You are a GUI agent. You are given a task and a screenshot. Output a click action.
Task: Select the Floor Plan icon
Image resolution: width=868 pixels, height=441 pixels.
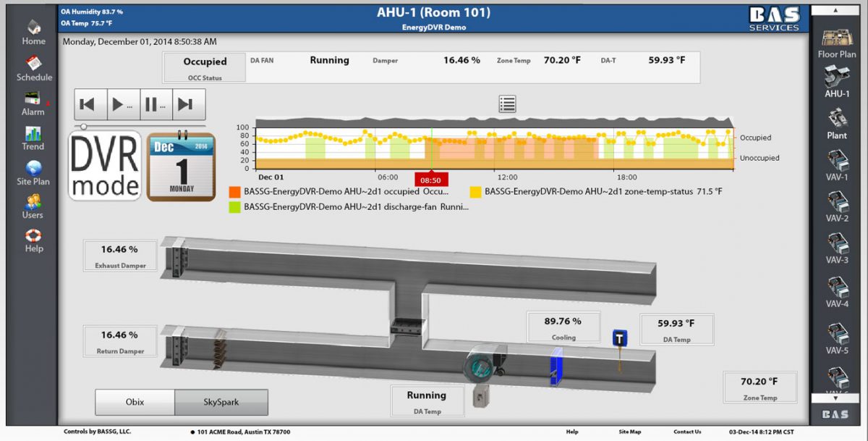point(837,38)
